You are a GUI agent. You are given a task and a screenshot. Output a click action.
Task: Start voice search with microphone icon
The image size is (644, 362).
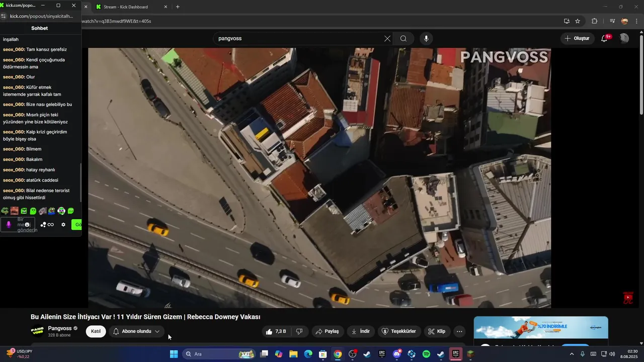[x=426, y=39]
